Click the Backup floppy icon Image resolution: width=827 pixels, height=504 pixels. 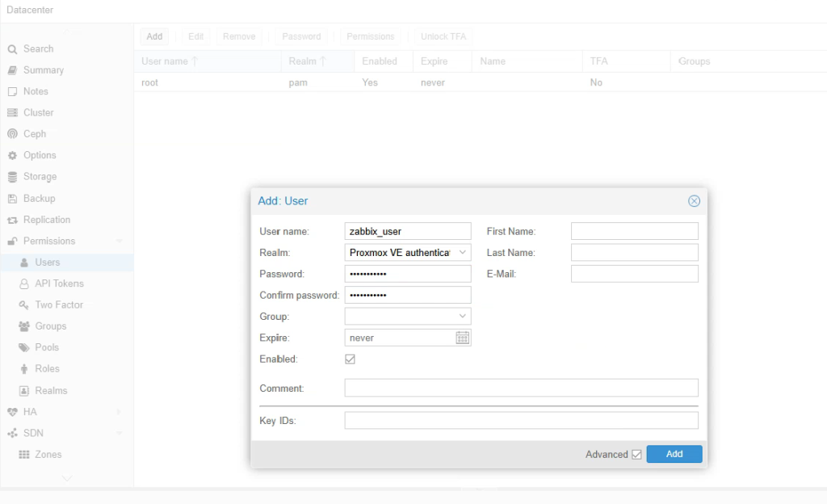tap(12, 199)
